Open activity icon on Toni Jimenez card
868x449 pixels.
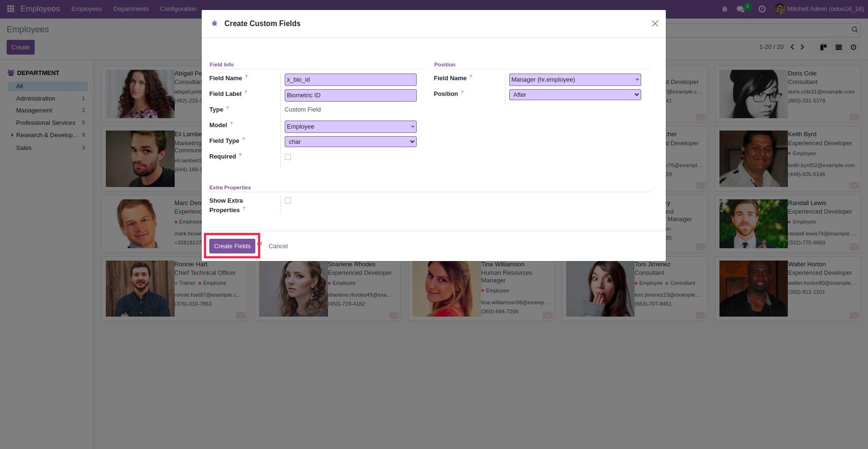click(701, 315)
